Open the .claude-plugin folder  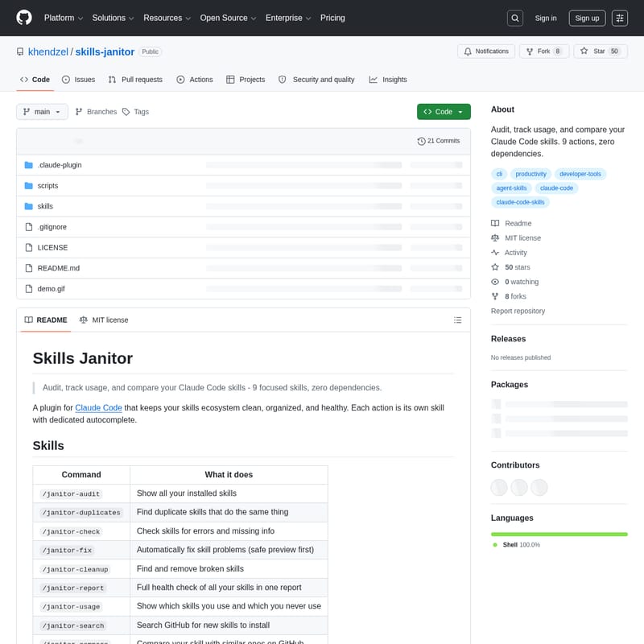tap(60, 165)
